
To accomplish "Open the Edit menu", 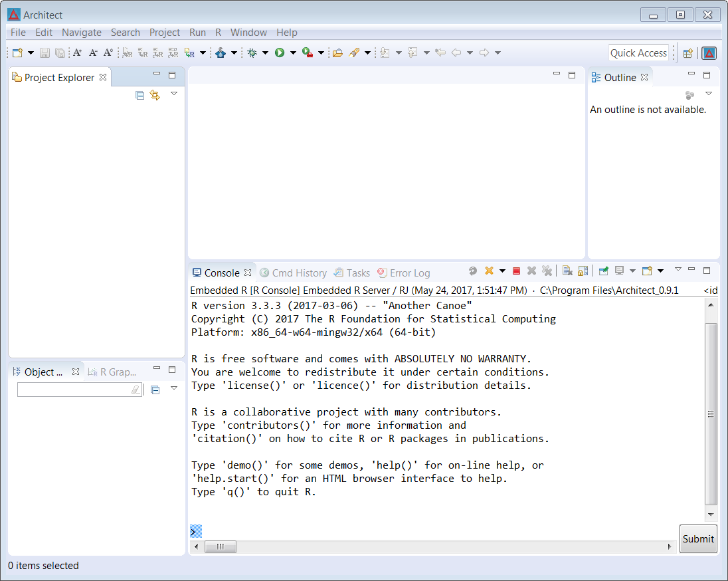I will pyautogui.click(x=44, y=33).
